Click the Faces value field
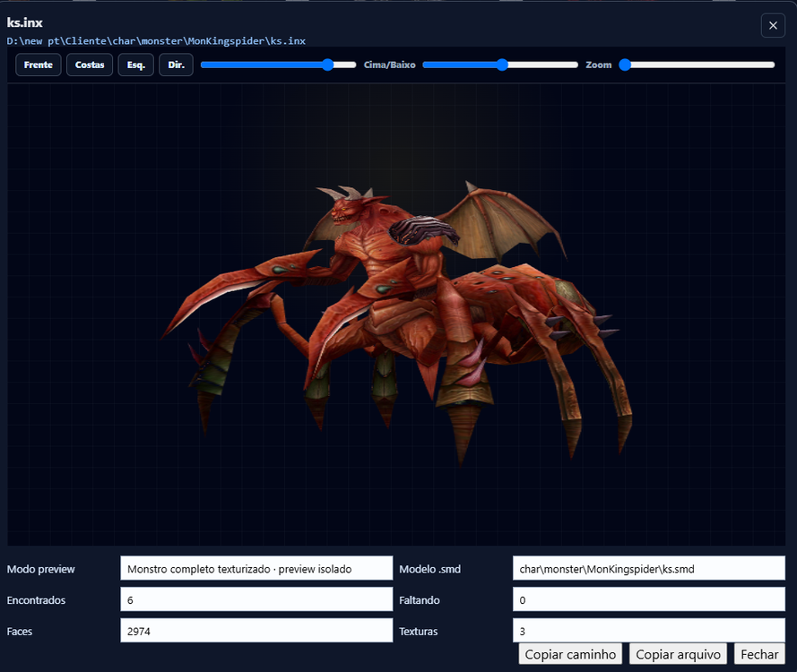This screenshot has width=797, height=672. pyautogui.click(x=256, y=631)
